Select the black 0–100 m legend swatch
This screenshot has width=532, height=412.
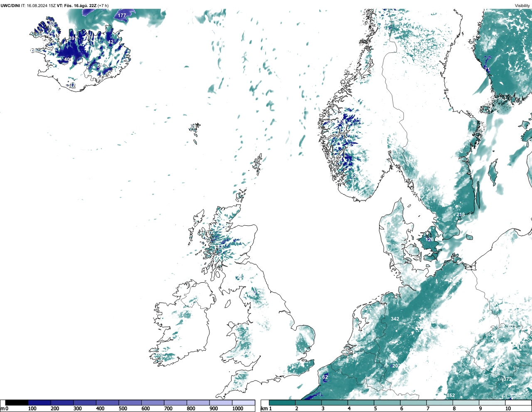pos(17,402)
